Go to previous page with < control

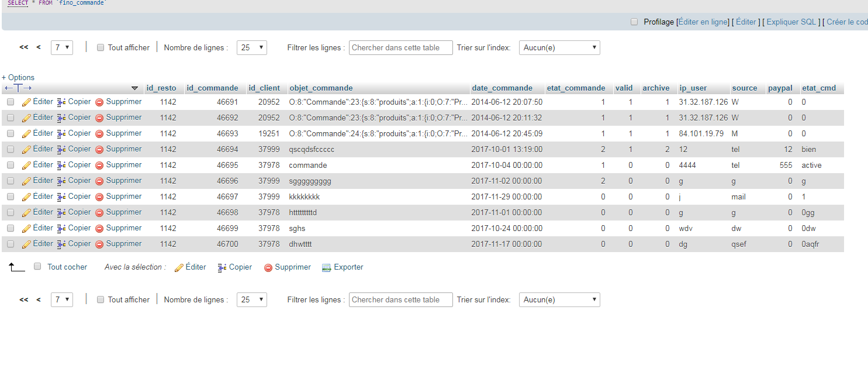[37, 47]
